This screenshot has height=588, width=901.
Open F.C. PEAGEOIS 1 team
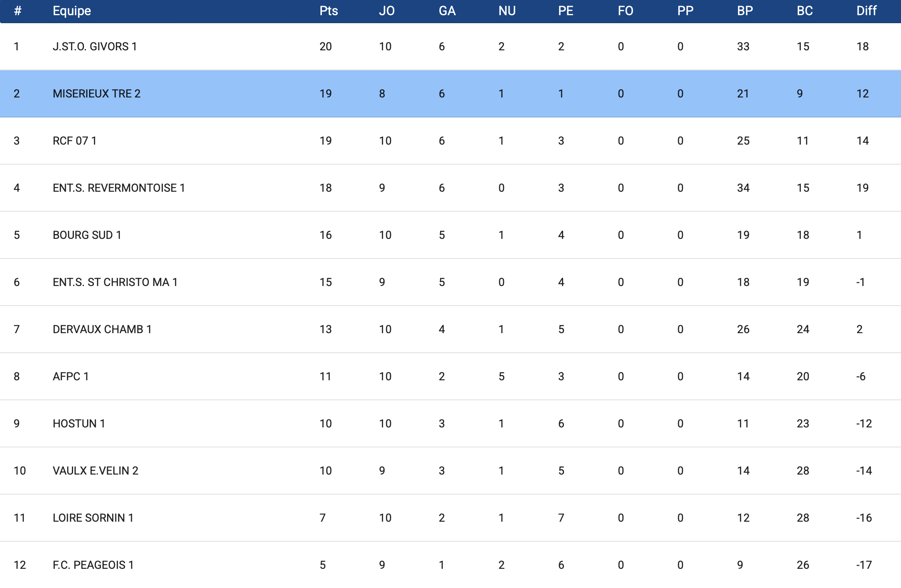pos(93,565)
